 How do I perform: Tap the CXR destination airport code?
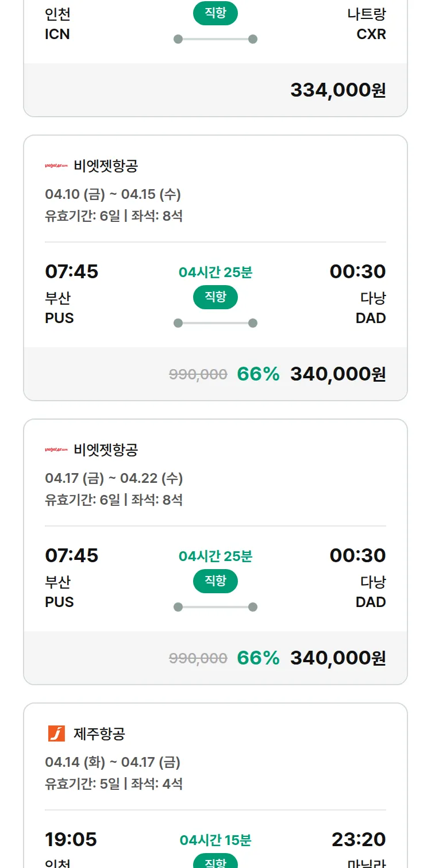click(371, 34)
